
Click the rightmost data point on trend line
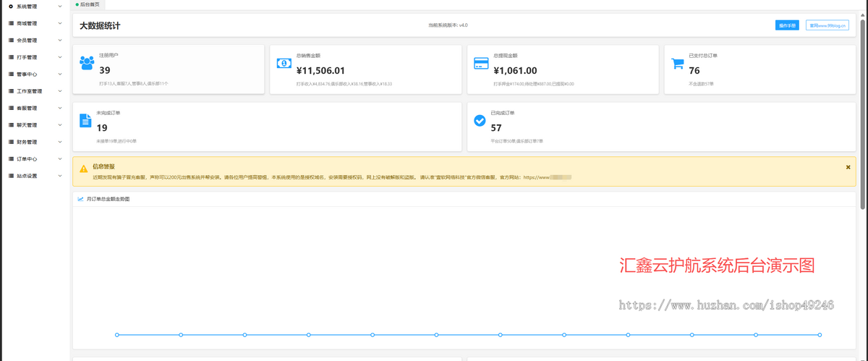[820, 335]
